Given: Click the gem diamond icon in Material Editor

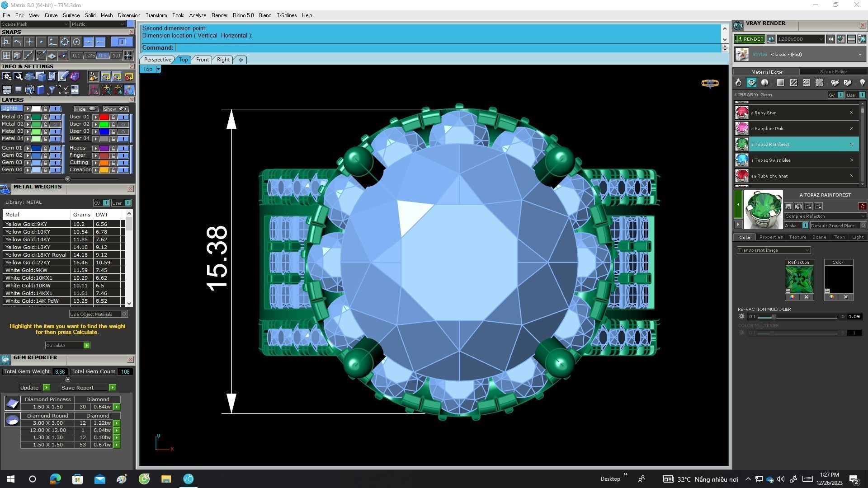Looking at the screenshot, I should (751, 83).
